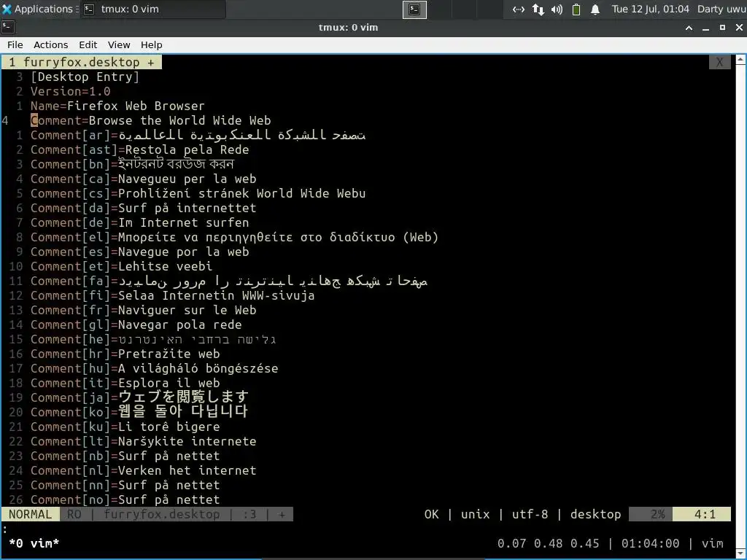Open the Edit menu

point(88,44)
